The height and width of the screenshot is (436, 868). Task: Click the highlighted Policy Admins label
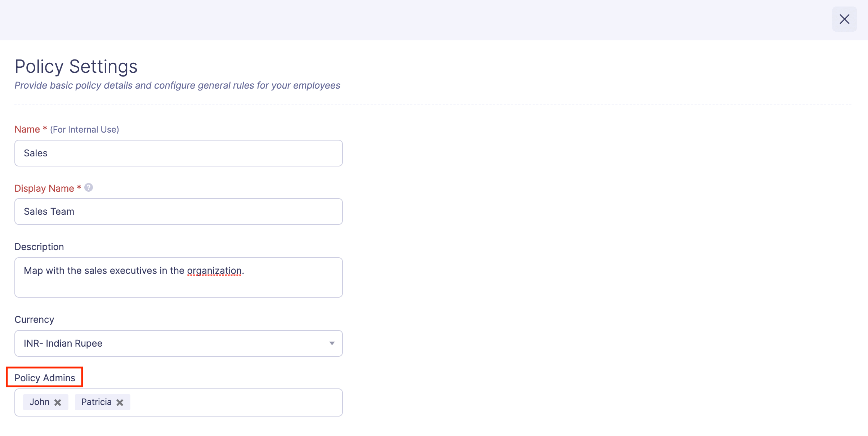click(44, 377)
